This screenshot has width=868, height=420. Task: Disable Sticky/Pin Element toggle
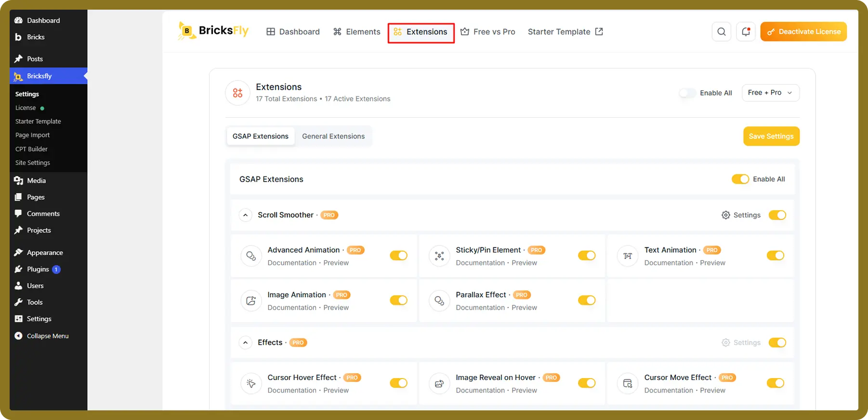click(587, 256)
